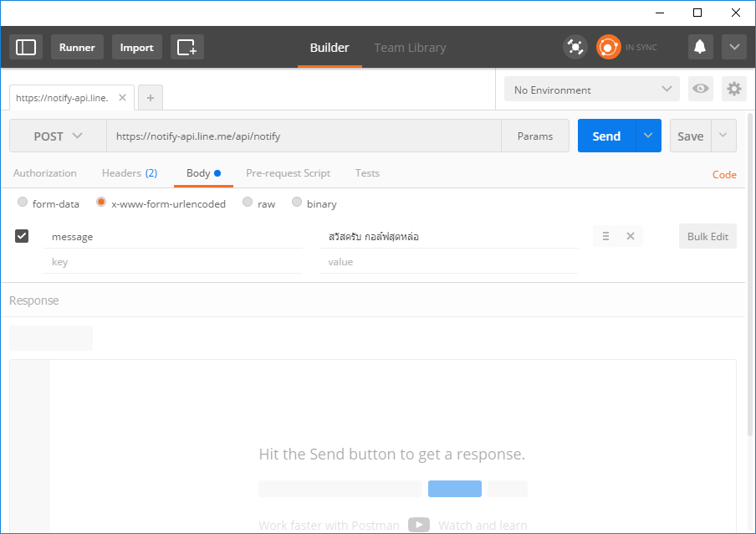Open Body tab

pos(203,173)
